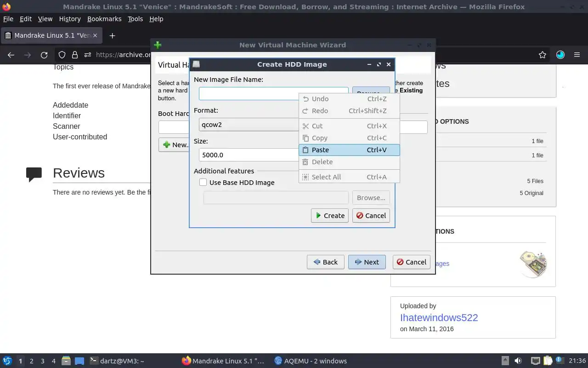The width and height of the screenshot is (588, 368).
Task: Click Select All in the context menu
Action: 349,177
